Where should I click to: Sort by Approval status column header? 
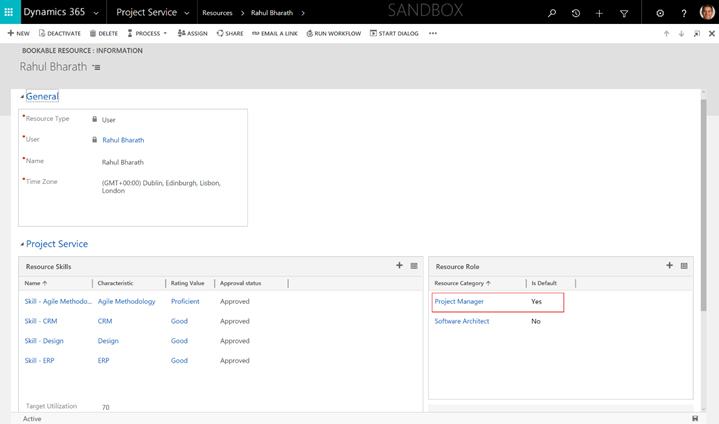tap(241, 283)
